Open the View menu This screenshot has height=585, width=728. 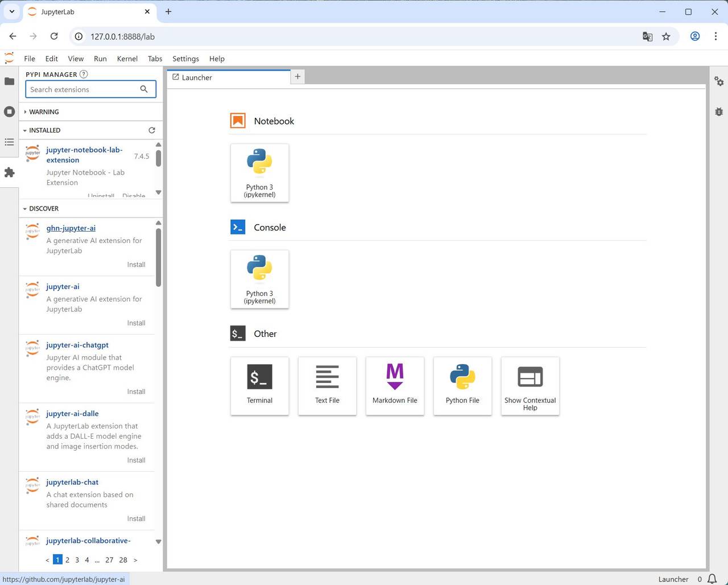(x=76, y=59)
